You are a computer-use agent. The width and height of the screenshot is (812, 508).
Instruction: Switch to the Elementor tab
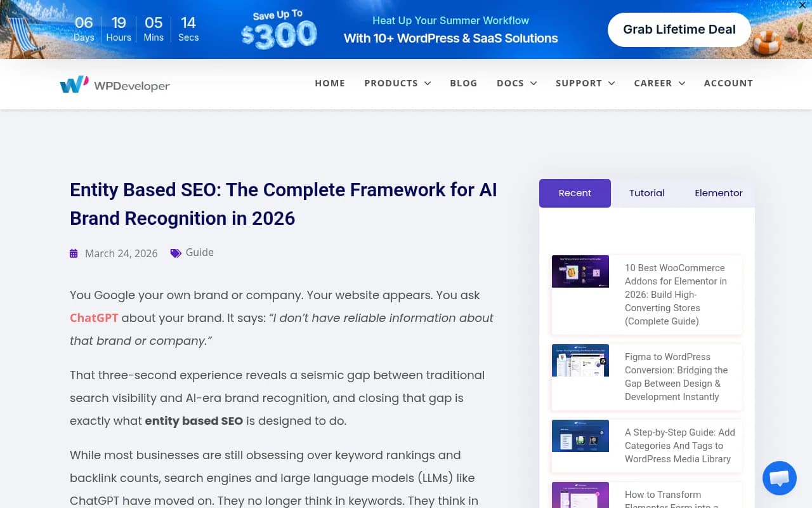click(718, 193)
